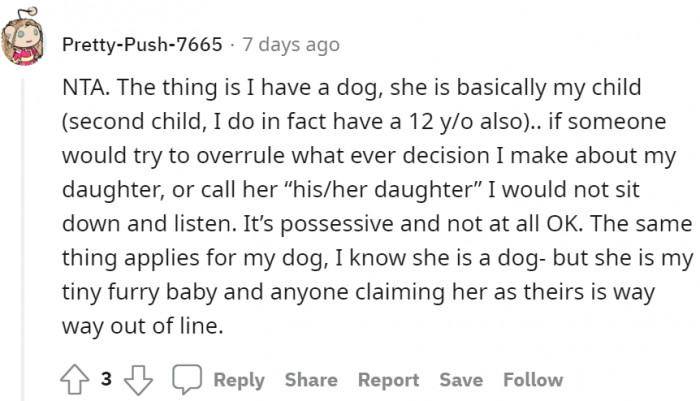Save this comment
The image size is (700, 401).
pos(461,380)
